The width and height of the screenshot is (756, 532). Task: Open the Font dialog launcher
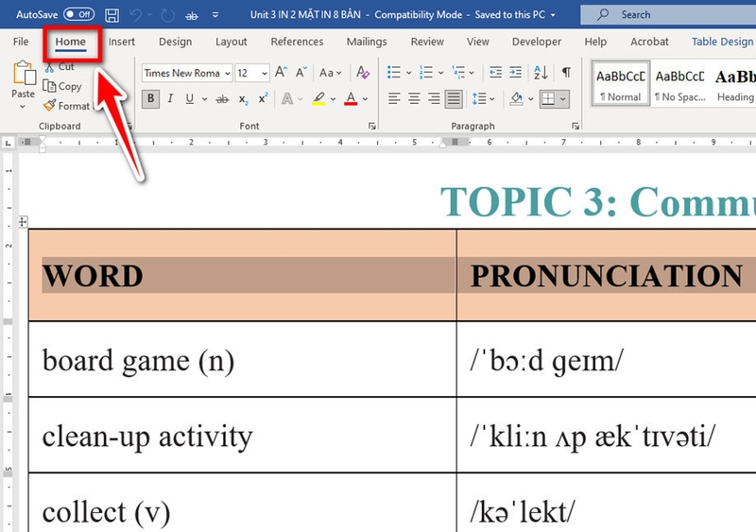click(372, 126)
